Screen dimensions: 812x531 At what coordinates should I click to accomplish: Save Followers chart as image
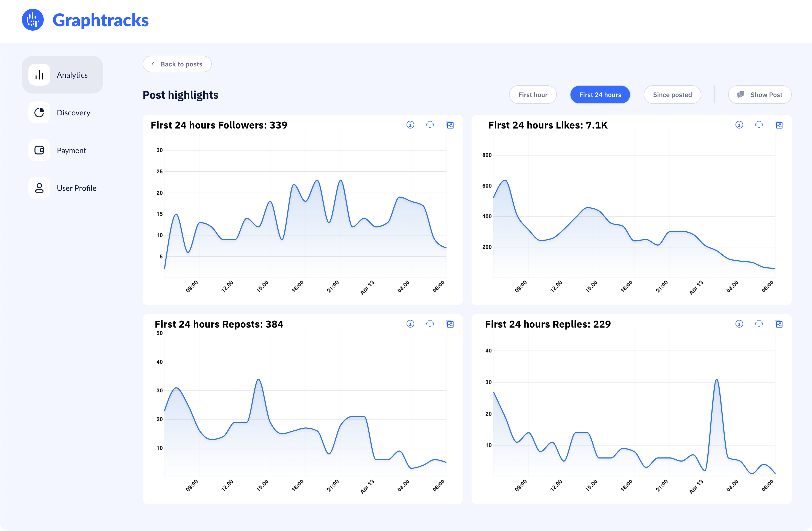(450, 125)
